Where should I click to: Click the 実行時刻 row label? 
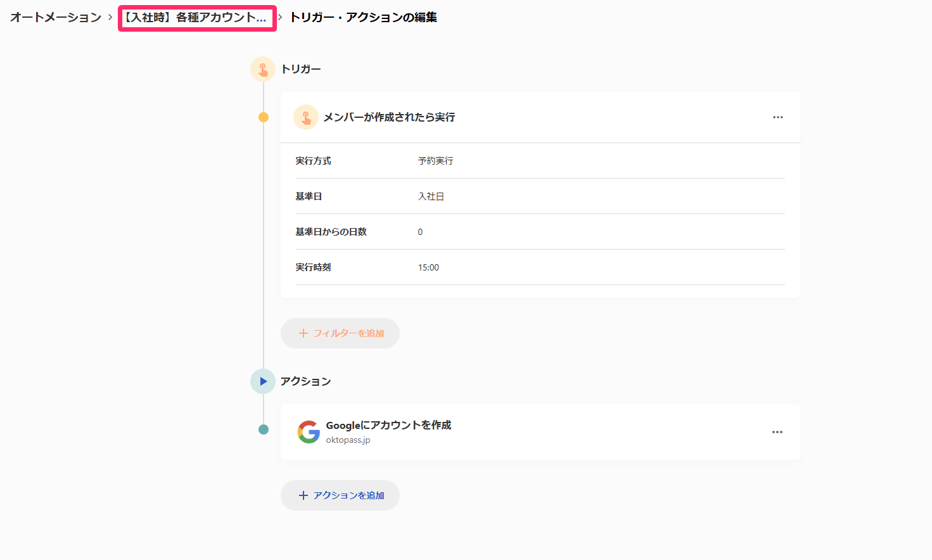pos(313,267)
